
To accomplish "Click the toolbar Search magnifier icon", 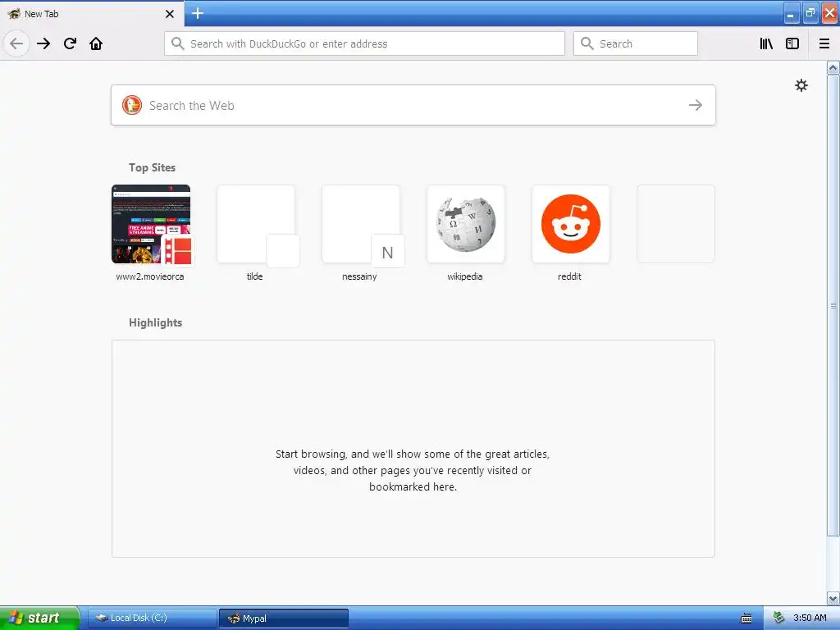I will click(x=587, y=43).
